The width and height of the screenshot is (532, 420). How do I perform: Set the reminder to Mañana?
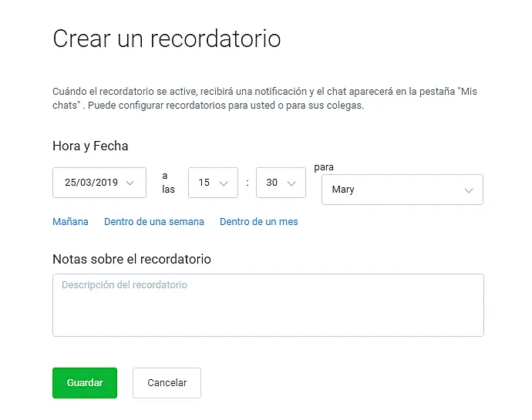pos(70,222)
